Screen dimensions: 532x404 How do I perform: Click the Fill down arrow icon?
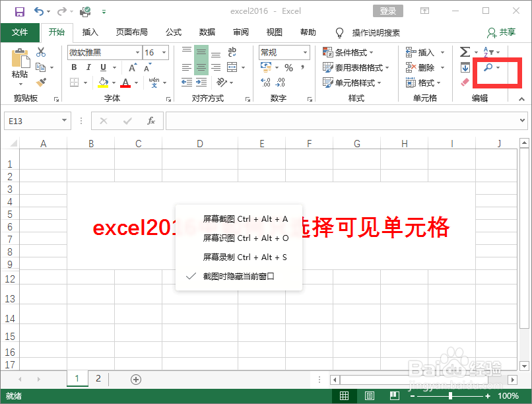pyautogui.click(x=465, y=67)
